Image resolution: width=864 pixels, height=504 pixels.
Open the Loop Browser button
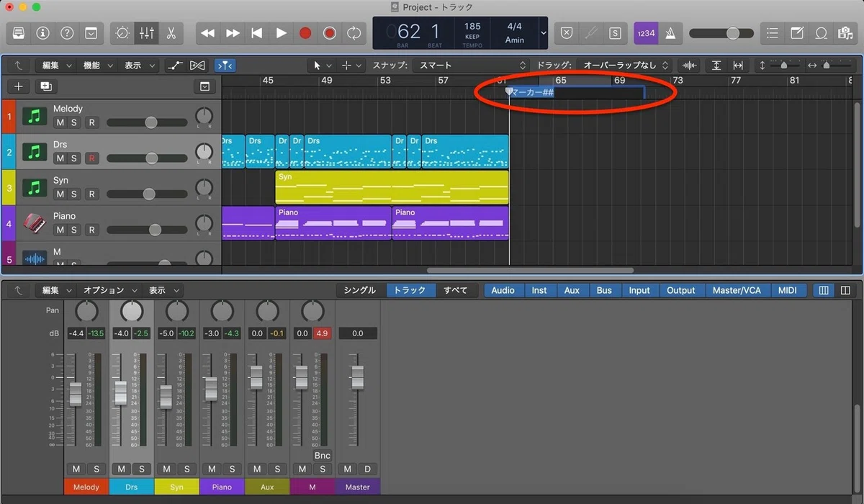pos(821,33)
